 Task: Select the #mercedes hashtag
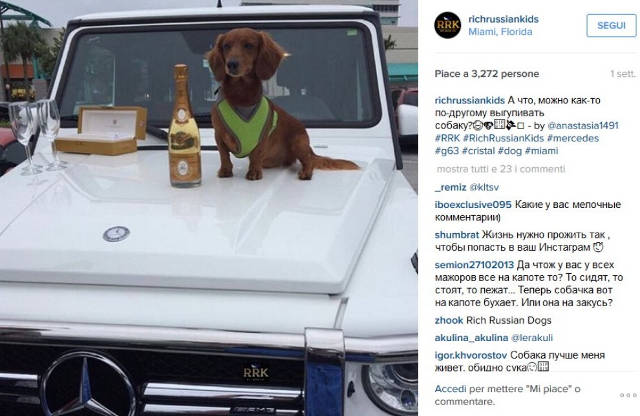click(x=573, y=138)
